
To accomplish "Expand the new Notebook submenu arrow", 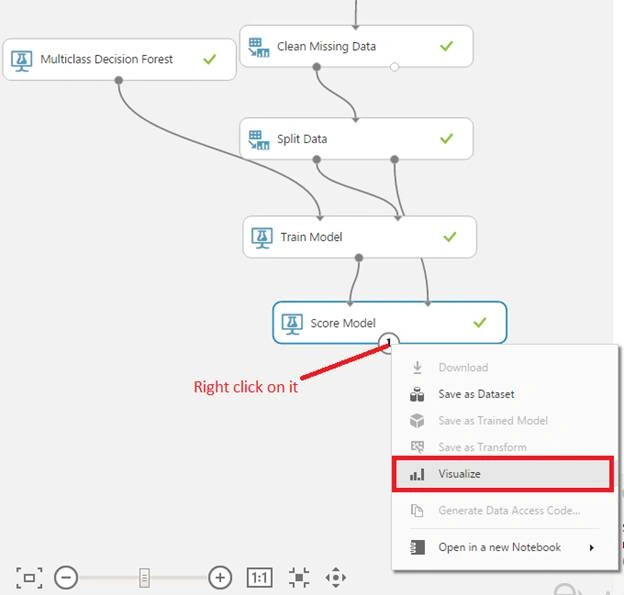I will 591,548.
